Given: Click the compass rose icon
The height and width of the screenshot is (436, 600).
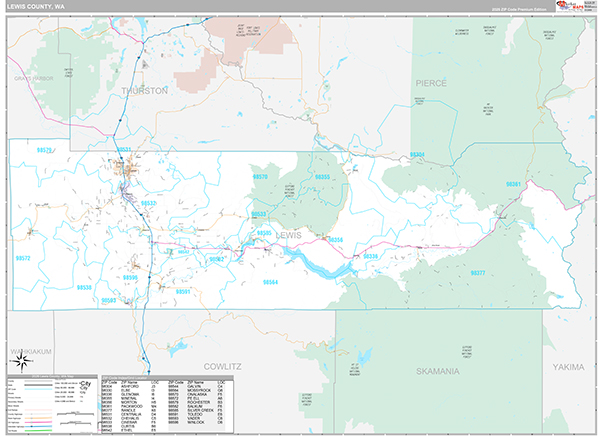Looking at the screenshot, I should 21,361.
